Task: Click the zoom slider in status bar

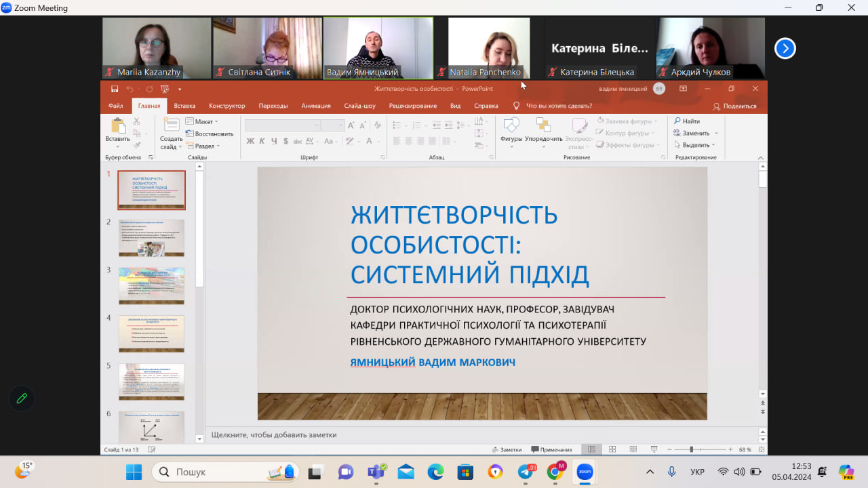Action: click(692, 449)
